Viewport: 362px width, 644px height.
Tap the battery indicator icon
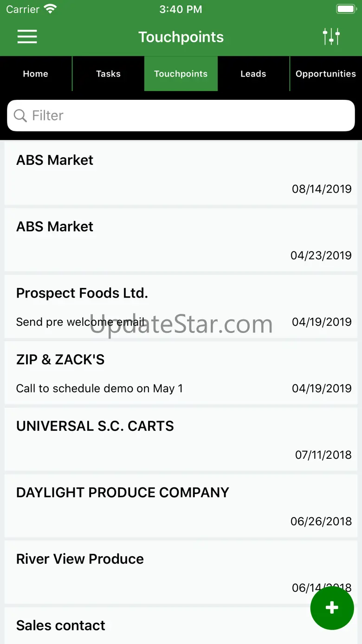point(345,9)
